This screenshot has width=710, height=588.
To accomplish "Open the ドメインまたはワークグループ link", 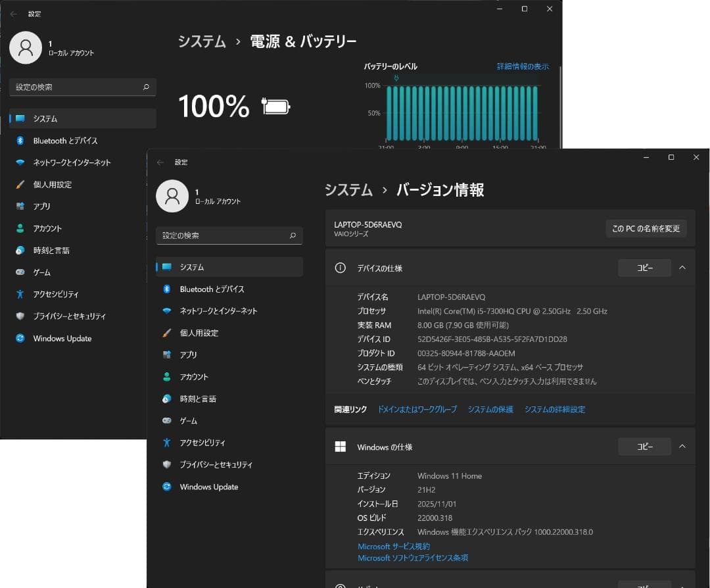I will coord(417,410).
